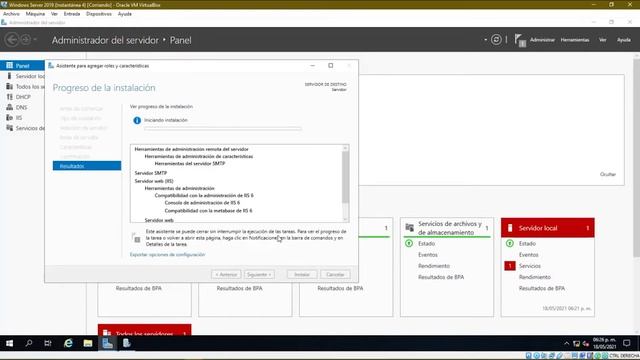Select Servidor web (IIS) in results list
Image resolution: width=640 pixels, height=360 pixels.
coord(154,181)
